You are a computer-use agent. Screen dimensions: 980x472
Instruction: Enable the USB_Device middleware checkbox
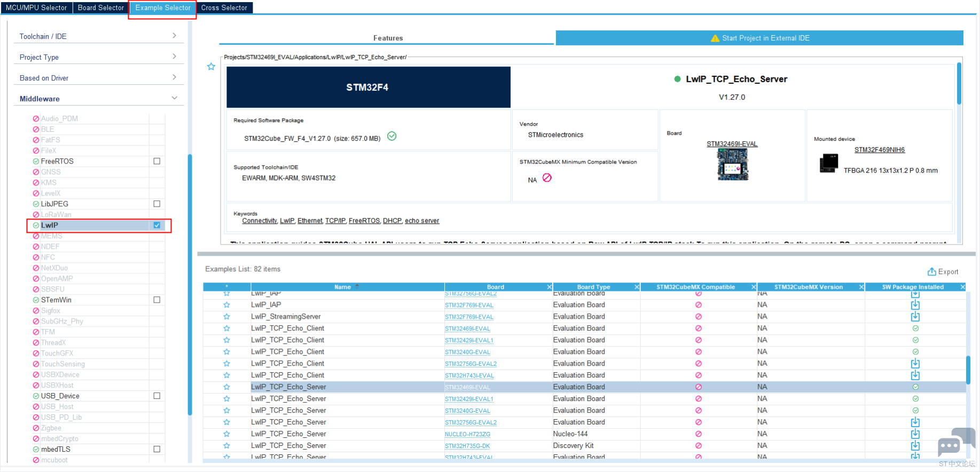tap(157, 396)
